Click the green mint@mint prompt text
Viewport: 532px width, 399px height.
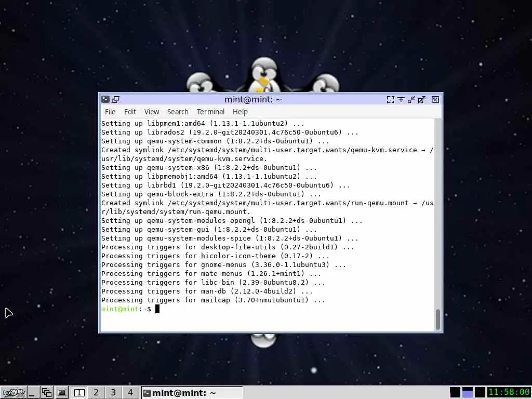(120, 309)
